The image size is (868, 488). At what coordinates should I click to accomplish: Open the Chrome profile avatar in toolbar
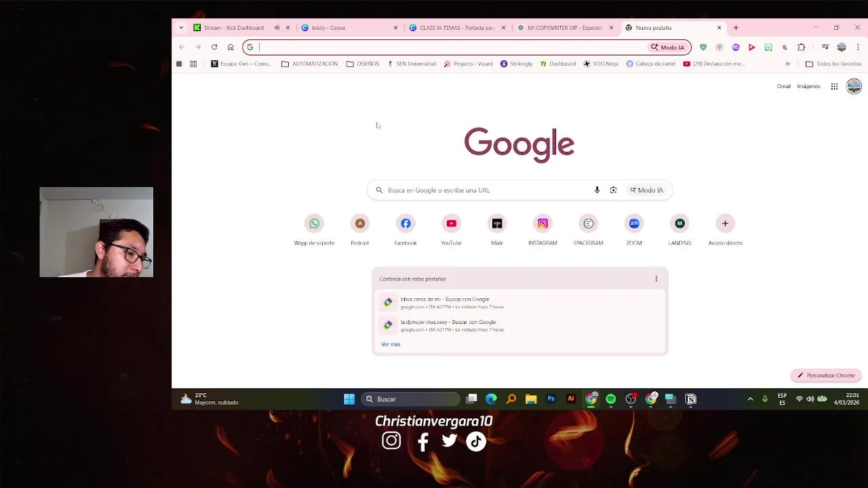tap(842, 47)
